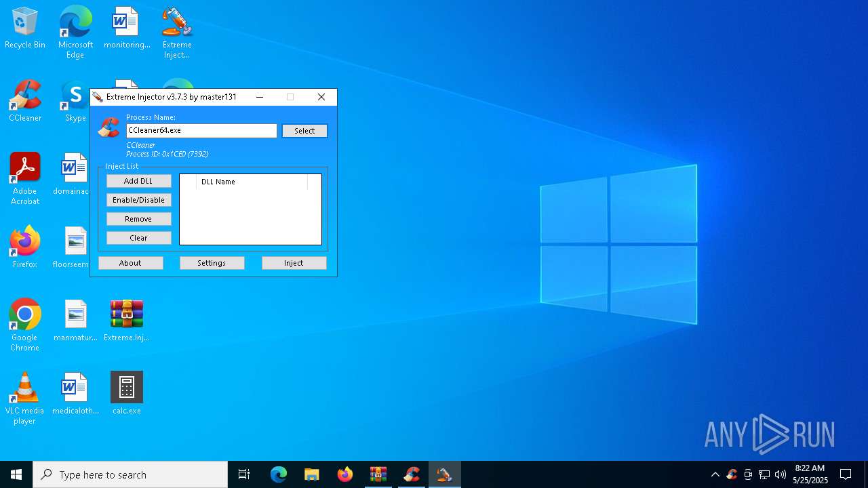The height and width of the screenshot is (488, 868).
Task: Click the CCleaner process icon in injector
Action: click(x=108, y=127)
